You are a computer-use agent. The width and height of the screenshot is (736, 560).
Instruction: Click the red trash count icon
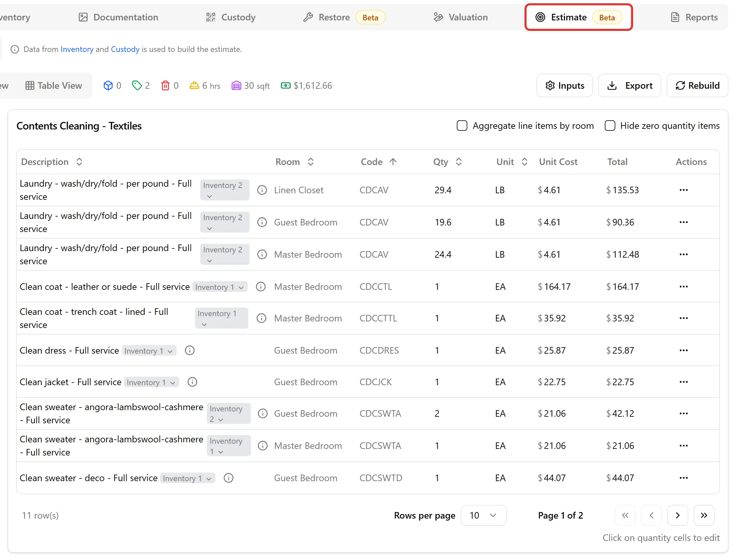[165, 86]
